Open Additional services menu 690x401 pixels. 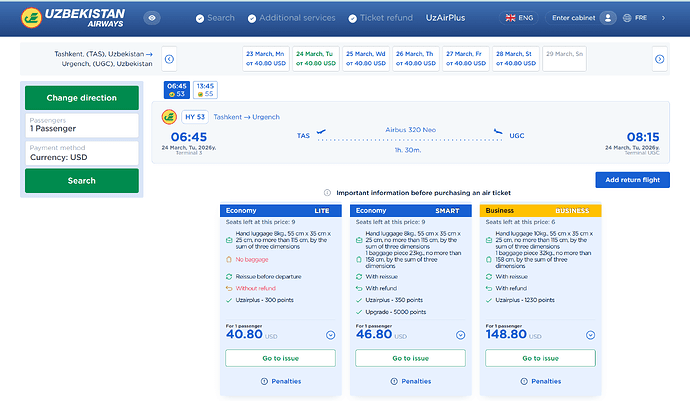292,18
